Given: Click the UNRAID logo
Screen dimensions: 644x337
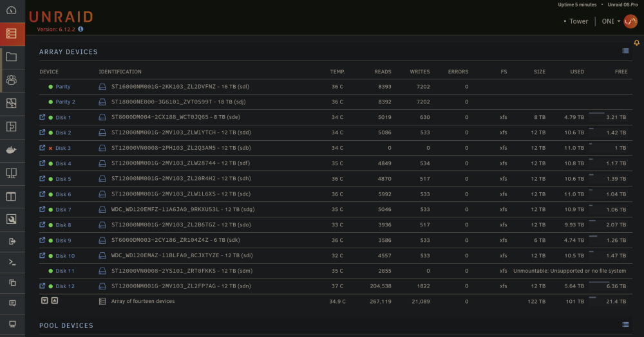Looking at the screenshot, I should 61,17.
